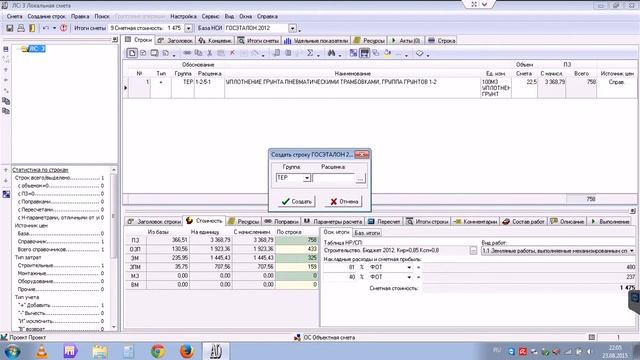Click the Расценка input field in dialog

tap(333, 178)
